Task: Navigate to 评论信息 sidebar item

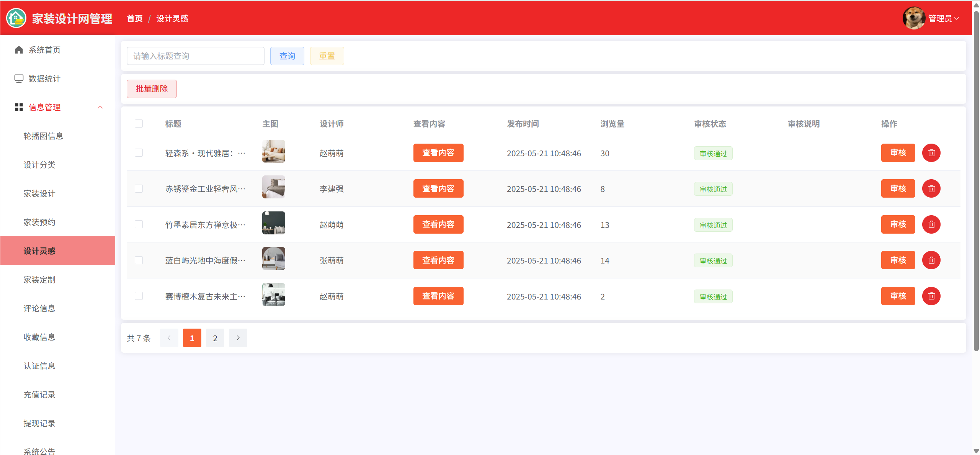Action: coord(39,308)
